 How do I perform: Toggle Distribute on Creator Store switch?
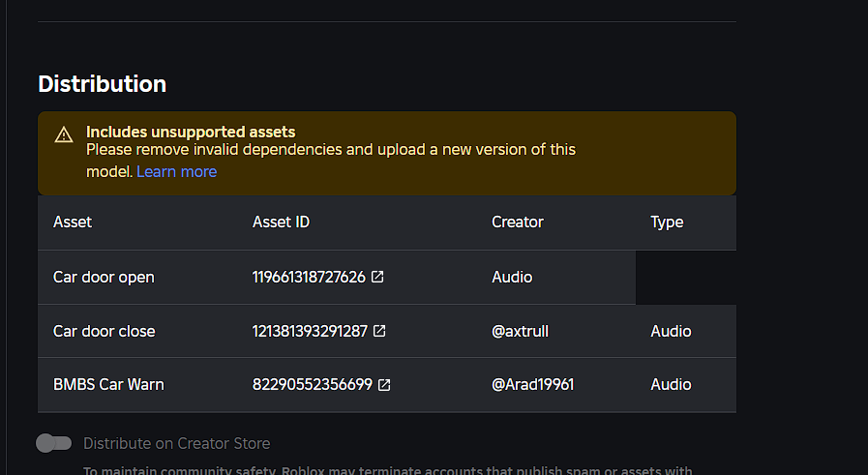53,443
